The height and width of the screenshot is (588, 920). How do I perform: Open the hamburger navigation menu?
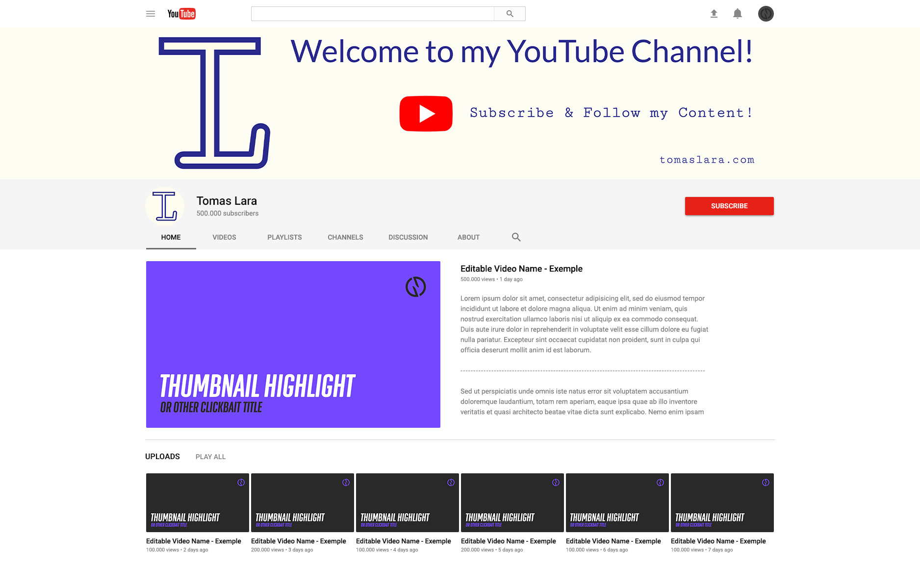150,14
